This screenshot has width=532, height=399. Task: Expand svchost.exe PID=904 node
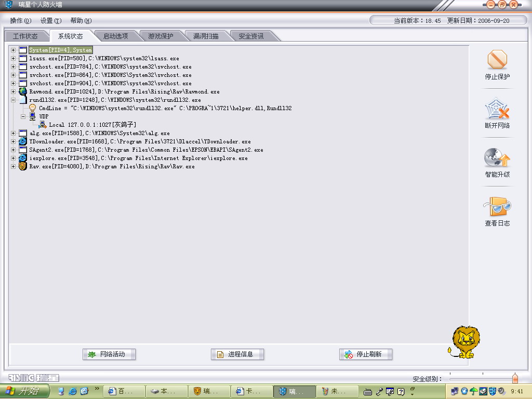[13, 83]
